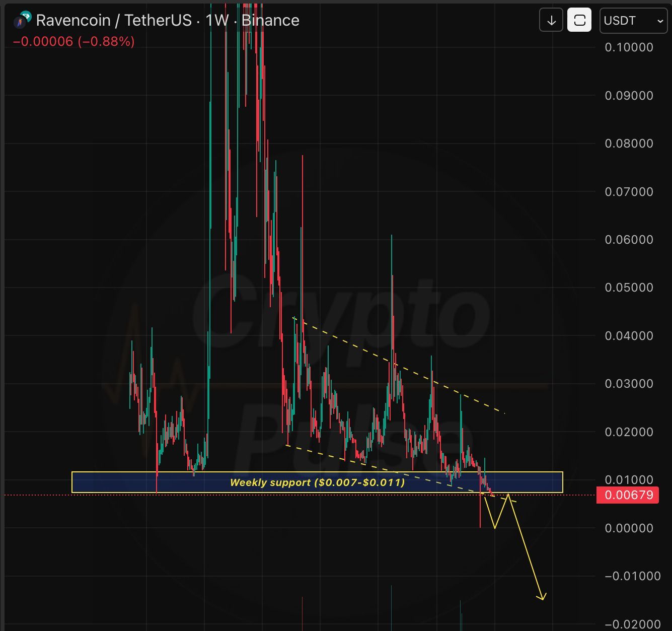Toggle the highlighted rounded-square button beside USDT
This screenshot has width=672, height=631.
579,20
